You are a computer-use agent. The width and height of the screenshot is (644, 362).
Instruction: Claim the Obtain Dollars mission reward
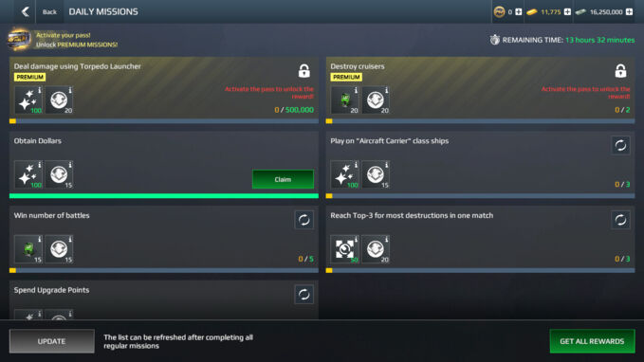pyautogui.click(x=283, y=179)
